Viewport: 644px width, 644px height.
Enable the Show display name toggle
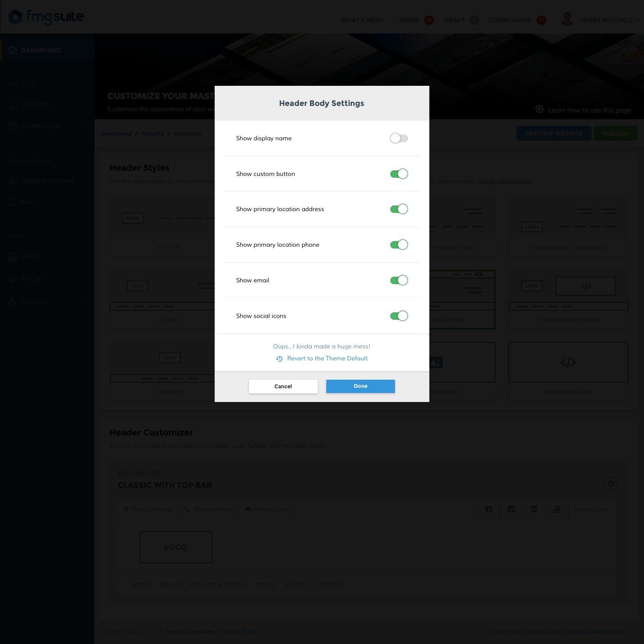[398, 138]
